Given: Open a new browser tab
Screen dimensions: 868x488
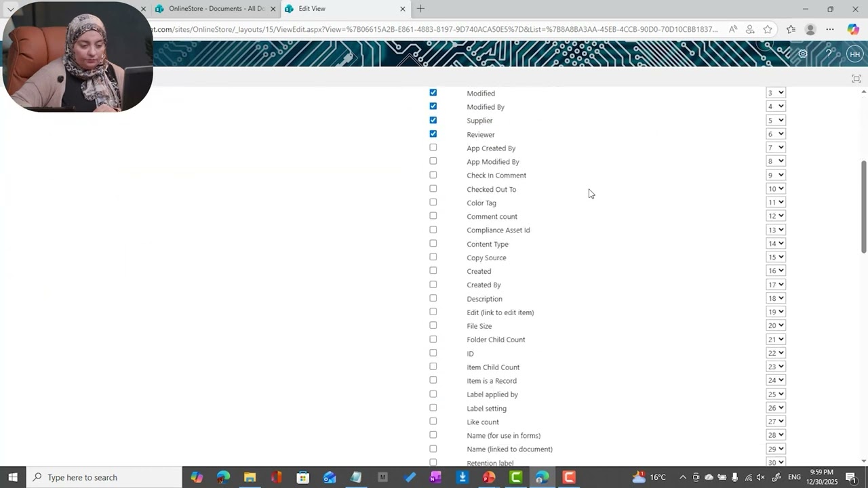Looking at the screenshot, I should pos(420,9).
